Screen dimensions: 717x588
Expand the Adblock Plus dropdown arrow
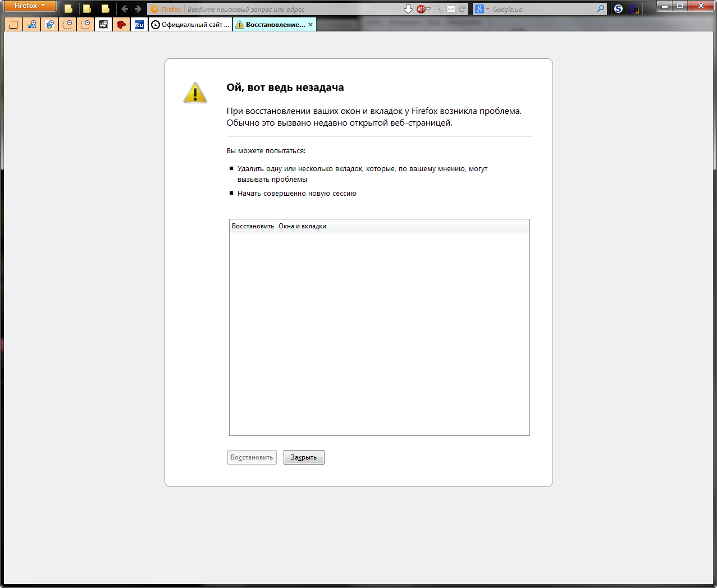click(x=428, y=9)
